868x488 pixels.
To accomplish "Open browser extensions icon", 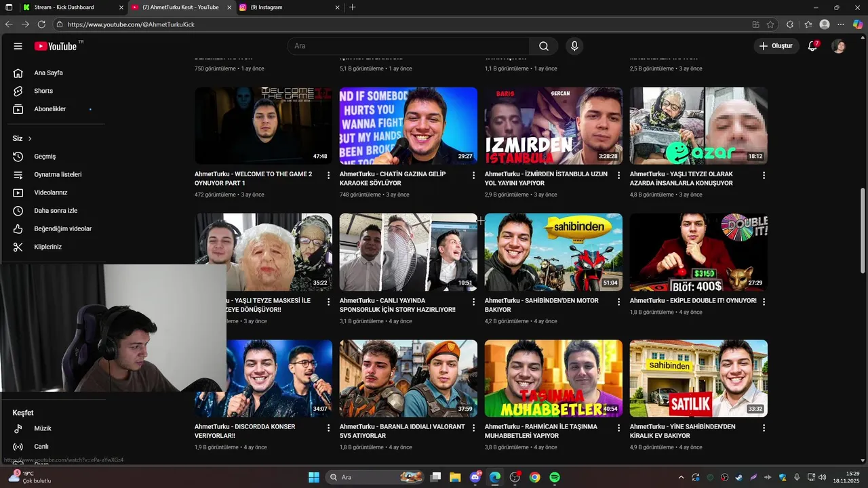I will tap(790, 24).
